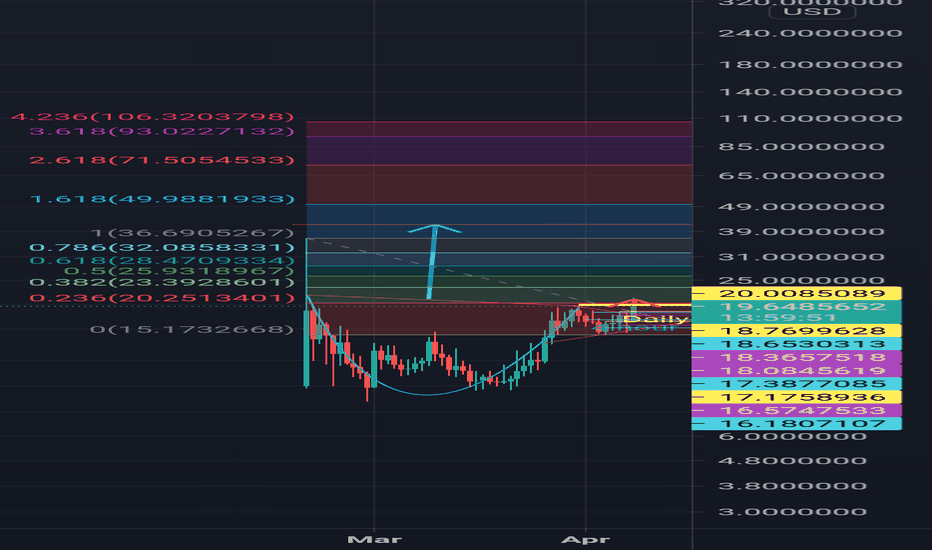This screenshot has height=550, width=932.
Task: Select the purple 16.5747533 price tag
Action: coord(796,410)
